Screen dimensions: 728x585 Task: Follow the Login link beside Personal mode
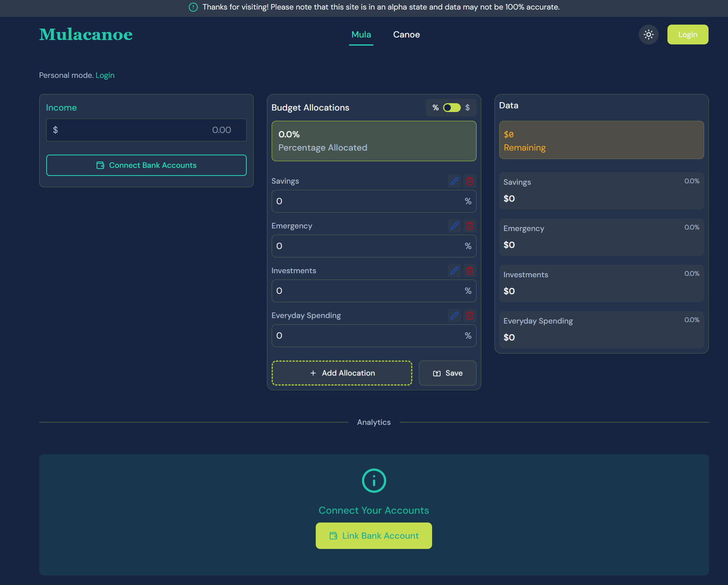click(x=105, y=75)
